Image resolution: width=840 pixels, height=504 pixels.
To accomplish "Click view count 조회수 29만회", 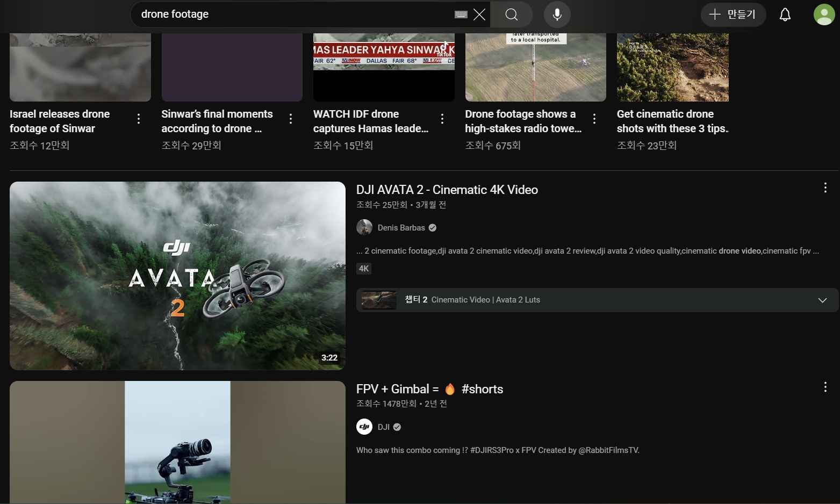I will coord(191,146).
